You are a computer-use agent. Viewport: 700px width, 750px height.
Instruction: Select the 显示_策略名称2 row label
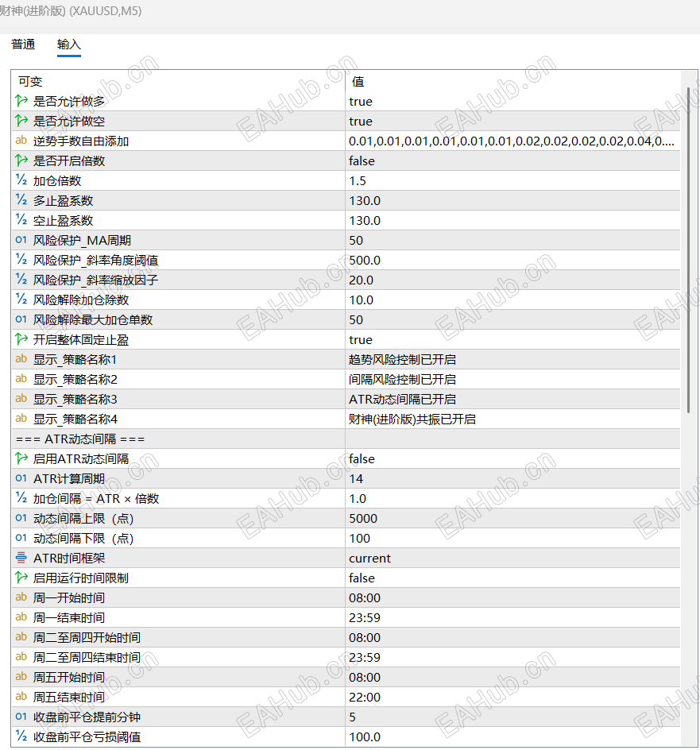tap(75, 379)
